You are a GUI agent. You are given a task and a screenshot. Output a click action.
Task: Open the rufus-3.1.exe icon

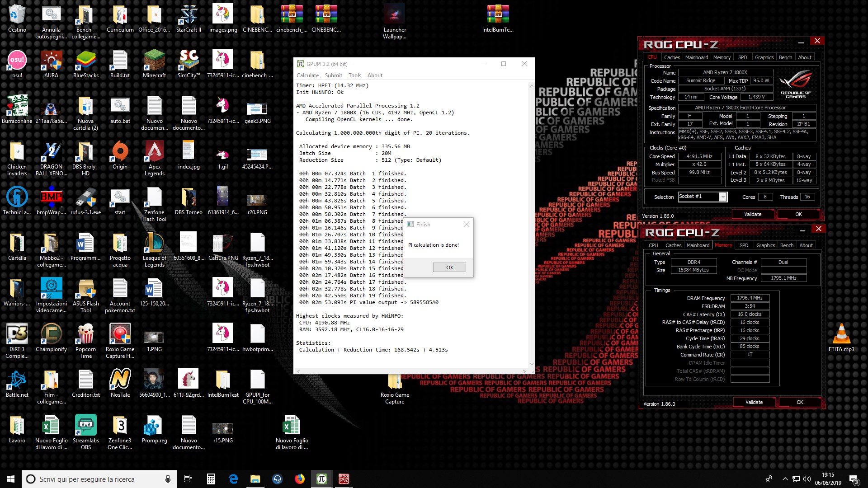85,202
